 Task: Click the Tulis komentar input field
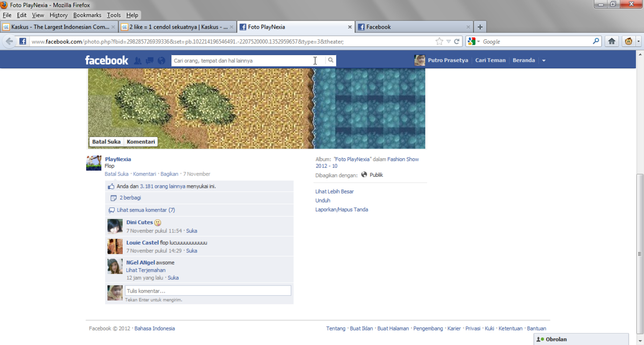click(208, 291)
